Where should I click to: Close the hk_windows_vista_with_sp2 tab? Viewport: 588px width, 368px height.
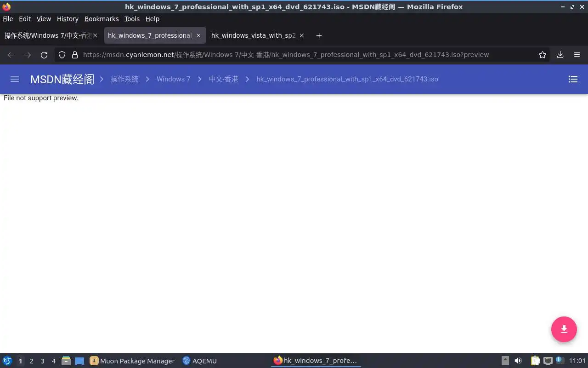click(x=302, y=35)
